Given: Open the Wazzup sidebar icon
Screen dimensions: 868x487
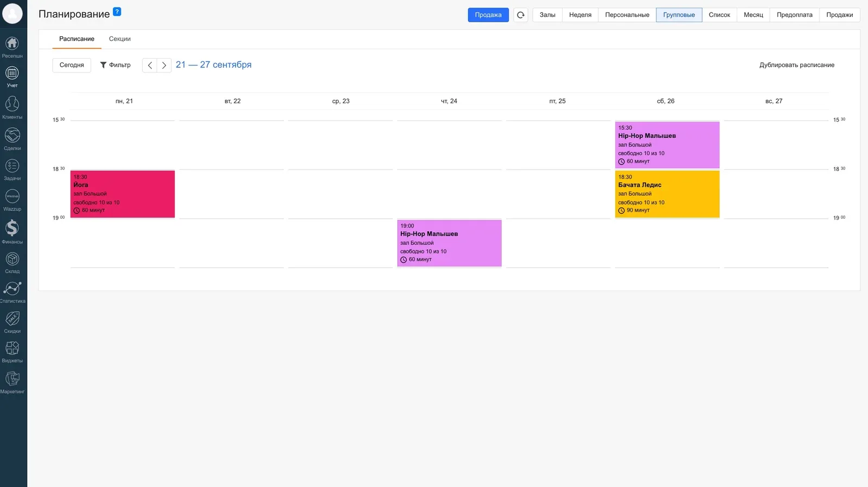Looking at the screenshot, I should tap(12, 196).
